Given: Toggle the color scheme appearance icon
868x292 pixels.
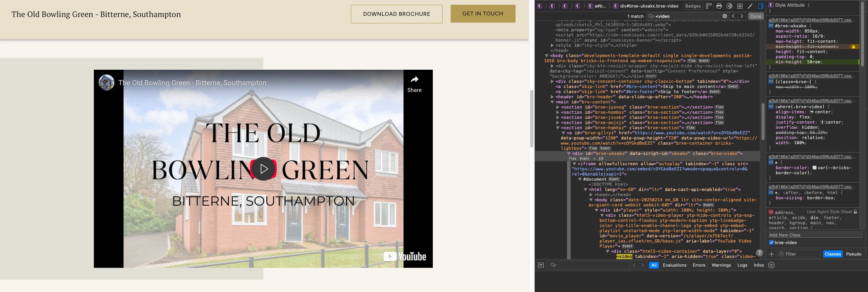Looking at the screenshot, I should (x=729, y=6).
